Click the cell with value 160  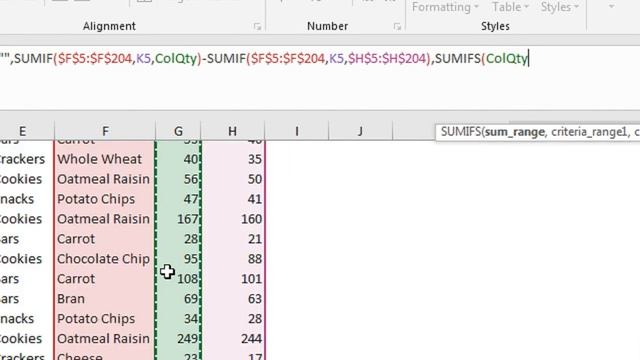coord(233,219)
